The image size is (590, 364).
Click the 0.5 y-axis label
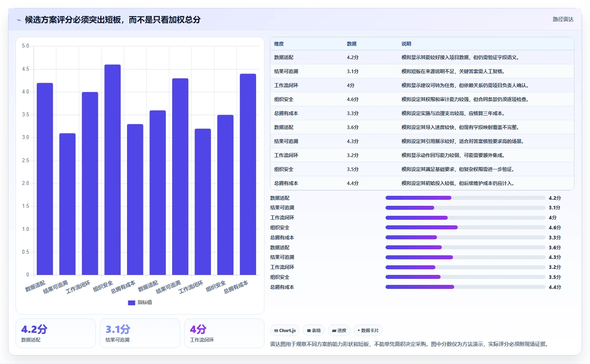(26, 252)
